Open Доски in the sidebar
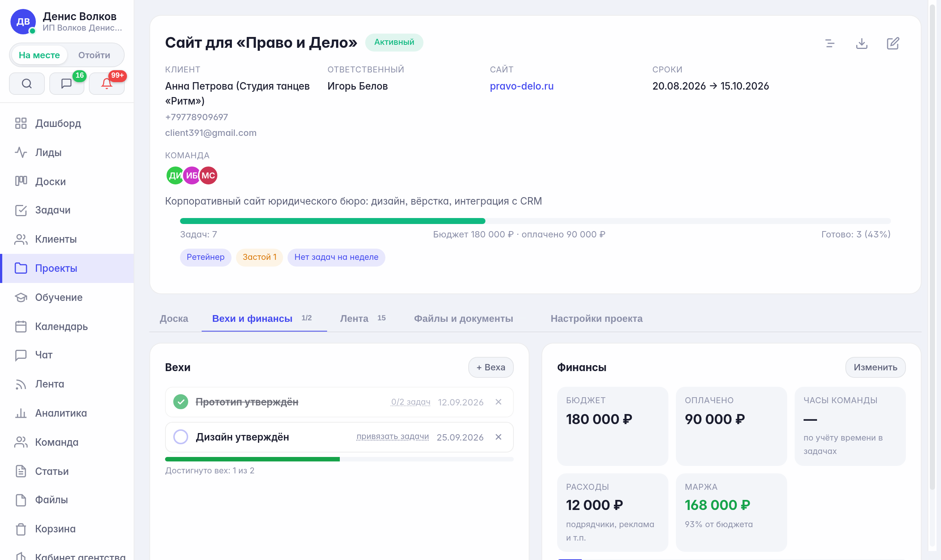941x560 pixels. [67, 181]
